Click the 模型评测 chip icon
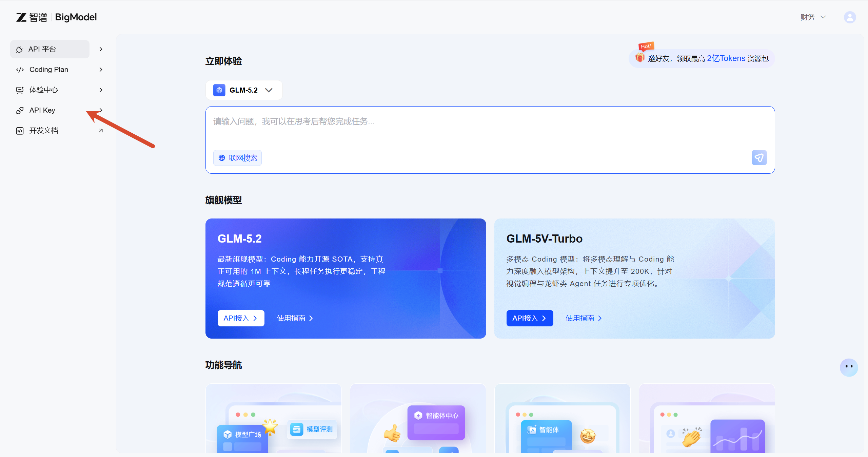Screen dimensions: 868x457 [x=297, y=429]
